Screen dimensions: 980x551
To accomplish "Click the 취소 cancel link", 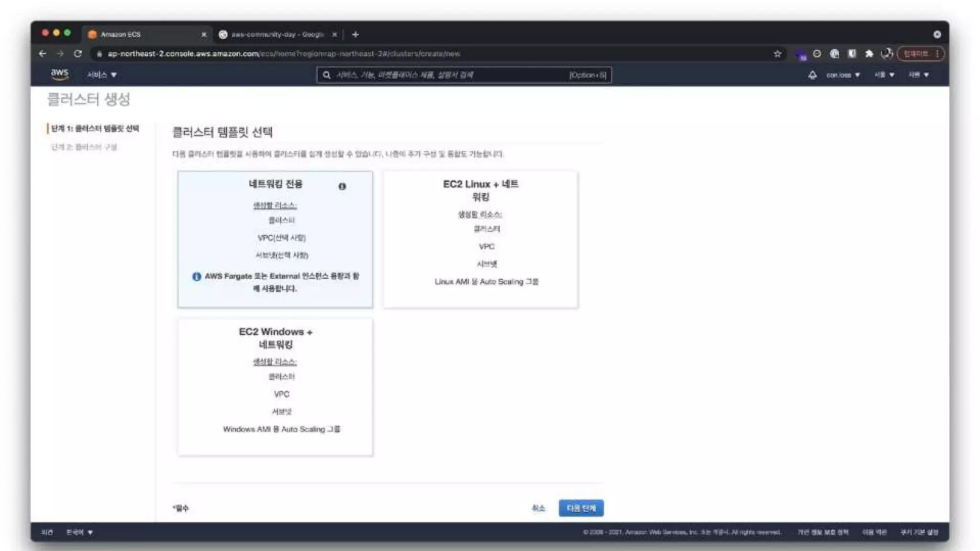I will coord(538,508).
